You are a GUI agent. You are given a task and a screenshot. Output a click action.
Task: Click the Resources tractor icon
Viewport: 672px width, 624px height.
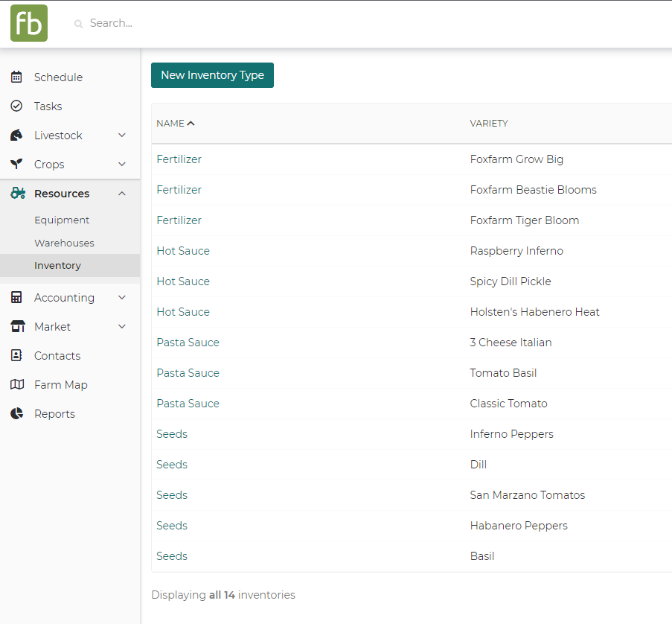tap(18, 194)
